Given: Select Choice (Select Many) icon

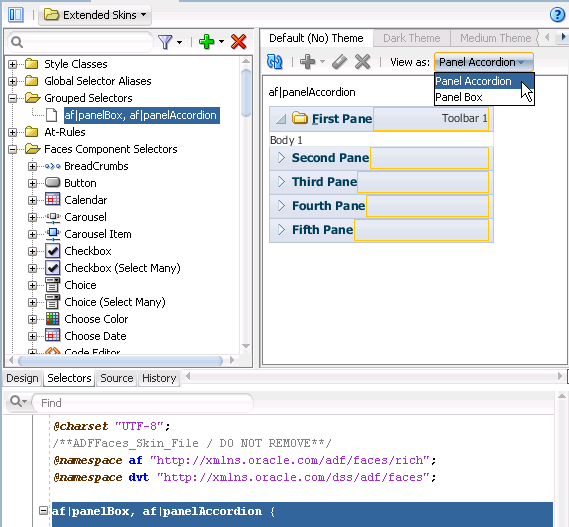Looking at the screenshot, I should (x=53, y=302).
